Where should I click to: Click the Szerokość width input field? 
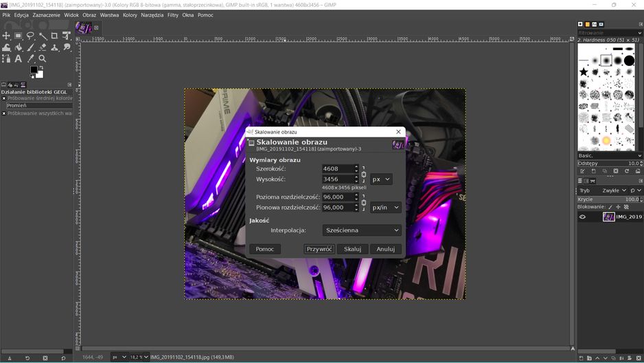pyautogui.click(x=338, y=168)
